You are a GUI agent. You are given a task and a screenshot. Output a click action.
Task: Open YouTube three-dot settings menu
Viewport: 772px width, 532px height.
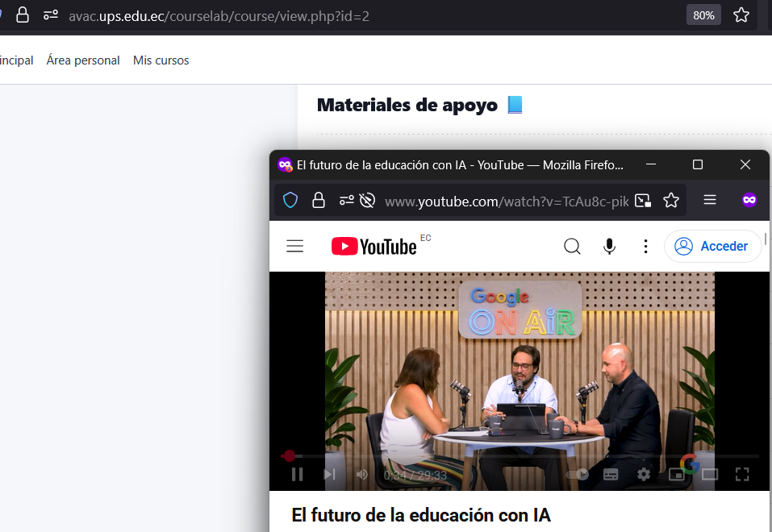click(645, 247)
